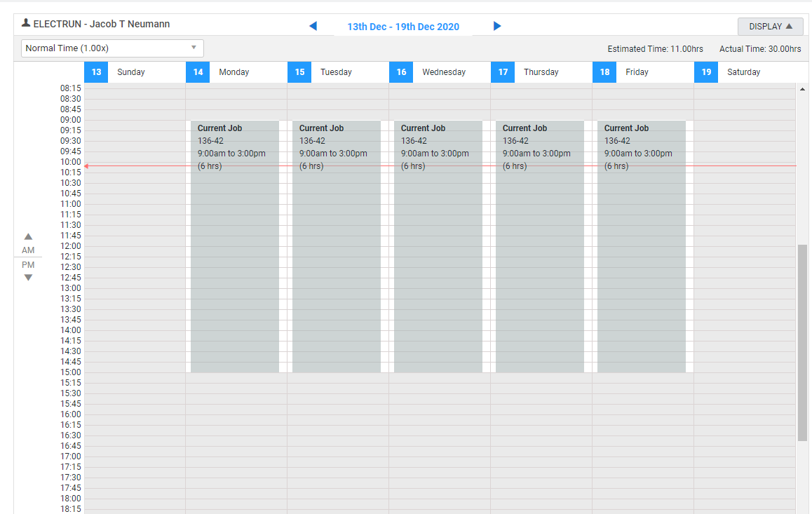Go to the next week with the right arrow
Image resolution: width=812 pixels, height=514 pixels.
(x=497, y=25)
